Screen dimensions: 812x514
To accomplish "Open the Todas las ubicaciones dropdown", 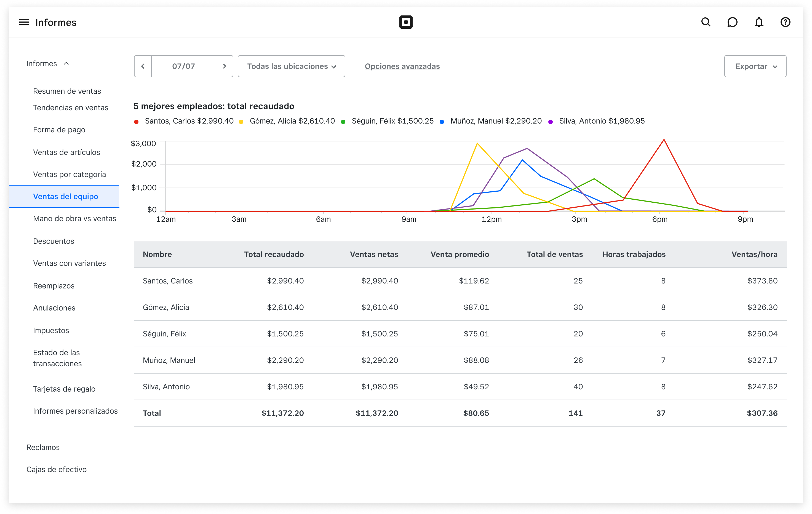I will pyautogui.click(x=291, y=66).
